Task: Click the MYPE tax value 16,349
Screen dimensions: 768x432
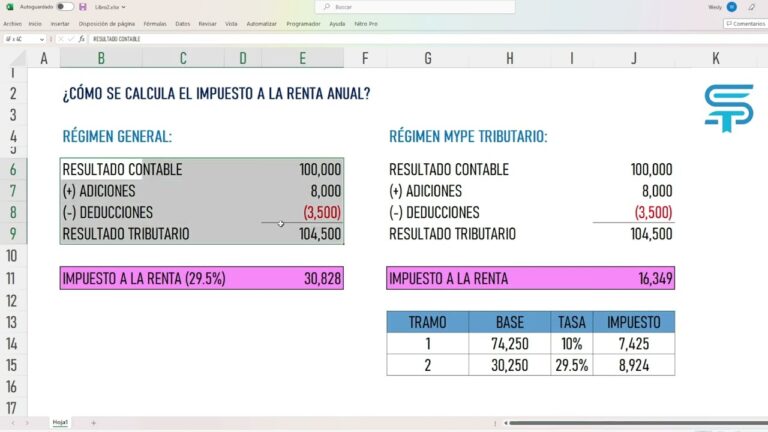Action: point(655,279)
